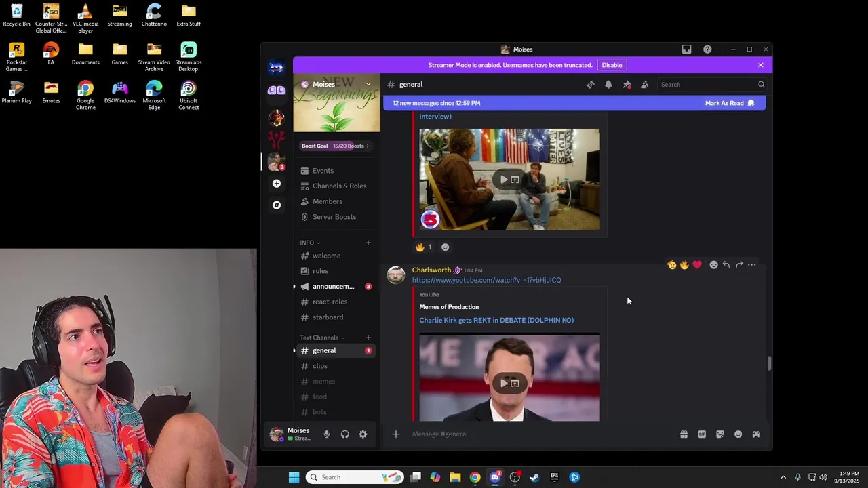This screenshot has height=488, width=868.
Task: Toggle microphone mute in user panel
Action: click(x=327, y=434)
